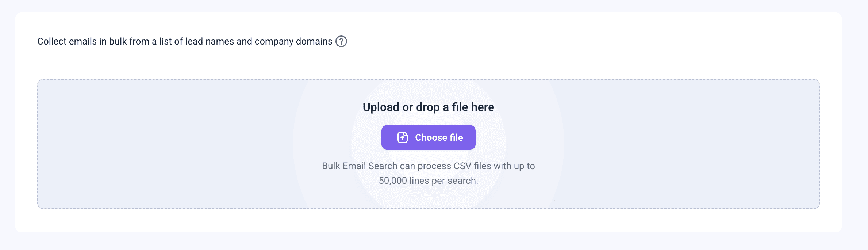The height and width of the screenshot is (250, 868).
Task: Click the upload document icon in the button
Action: tap(402, 137)
